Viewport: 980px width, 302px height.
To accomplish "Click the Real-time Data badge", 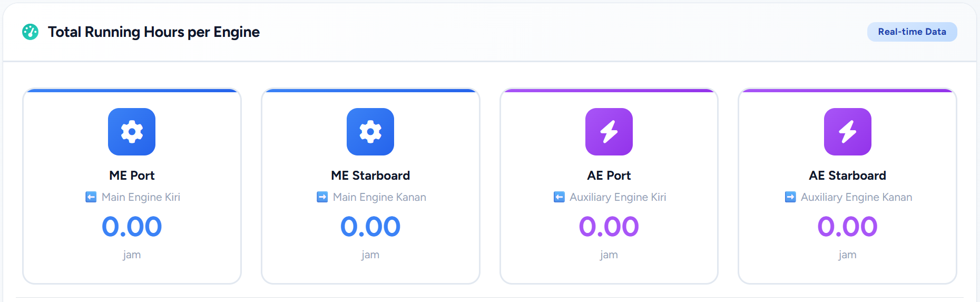I will 912,32.
